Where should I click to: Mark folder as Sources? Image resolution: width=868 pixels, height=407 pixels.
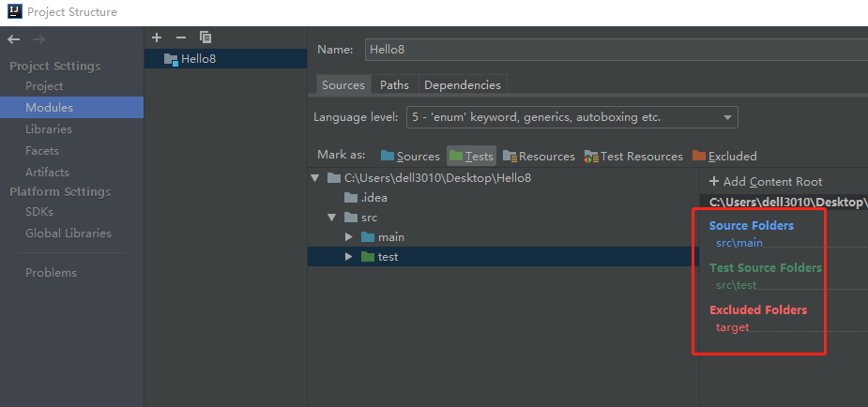click(410, 157)
